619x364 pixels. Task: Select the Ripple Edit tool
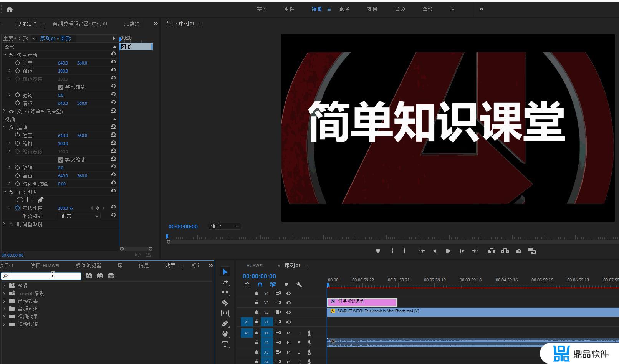tap(225, 292)
